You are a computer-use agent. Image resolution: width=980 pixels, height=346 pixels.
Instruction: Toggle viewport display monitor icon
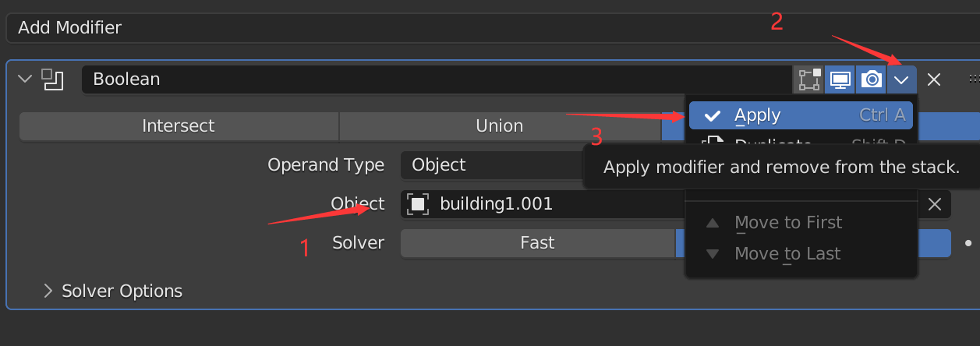click(x=840, y=79)
